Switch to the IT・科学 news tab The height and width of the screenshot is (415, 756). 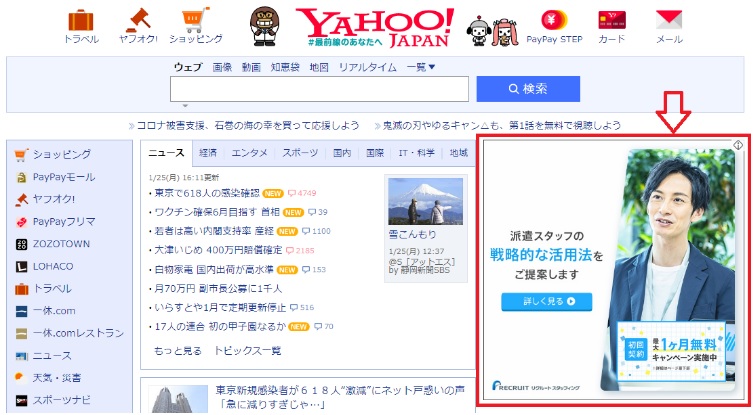pyautogui.click(x=417, y=153)
